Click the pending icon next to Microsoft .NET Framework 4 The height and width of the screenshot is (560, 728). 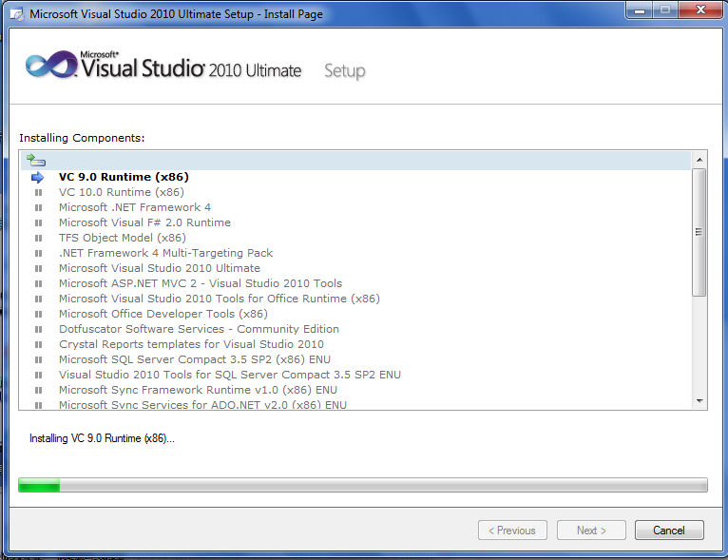pyautogui.click(x=39, y=207)
